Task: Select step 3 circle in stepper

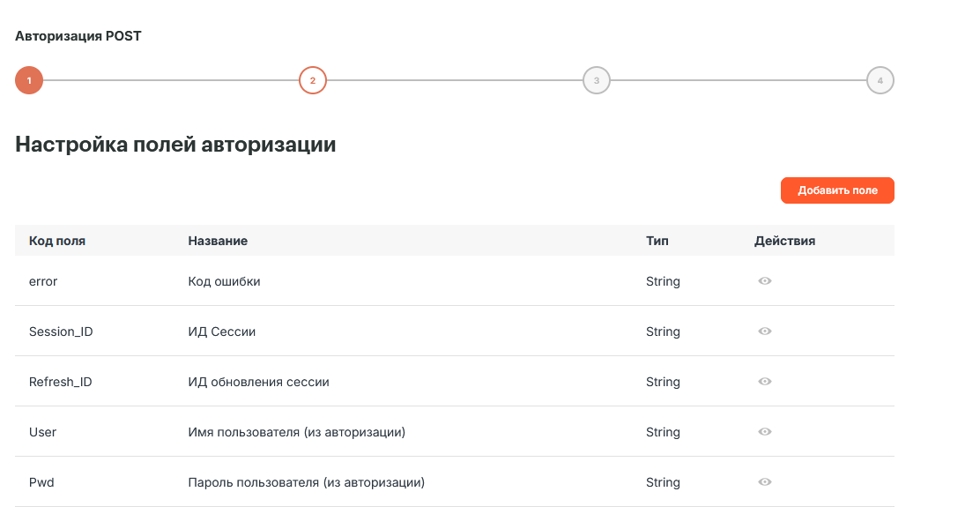Action: [x=597, y=80]
